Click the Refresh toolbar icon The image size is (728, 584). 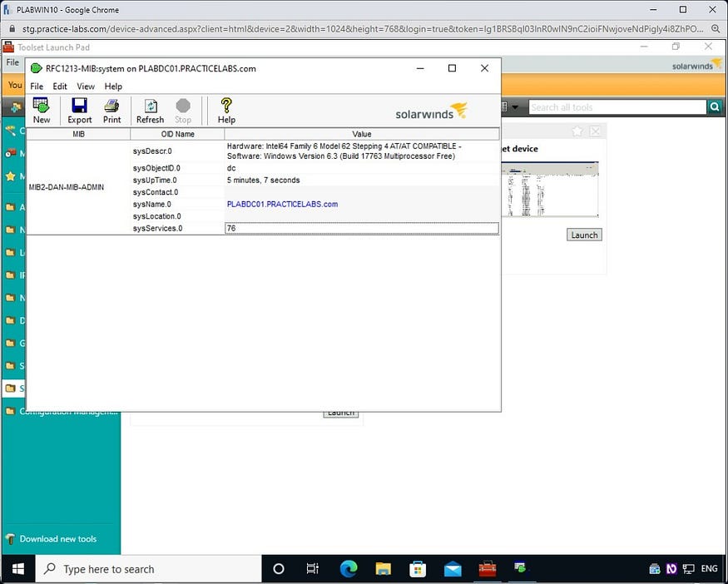(151, 106)
